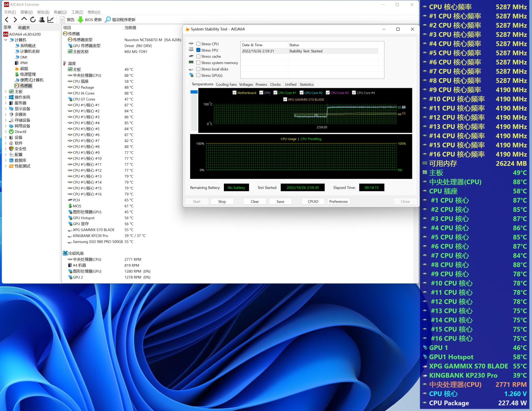Collapse the 计算机 tree node
This screenshot has height=411, width=532.
pos(6,40)
